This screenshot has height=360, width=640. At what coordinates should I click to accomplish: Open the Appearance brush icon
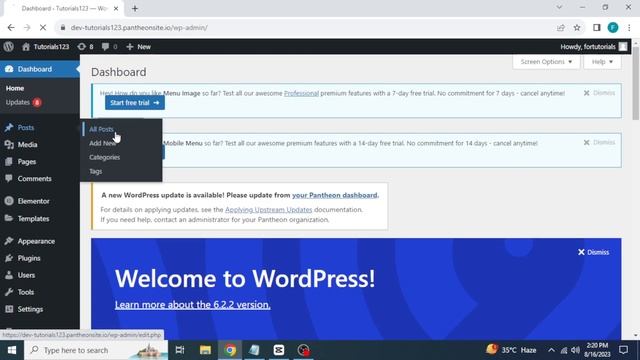(x=9, y=241)
